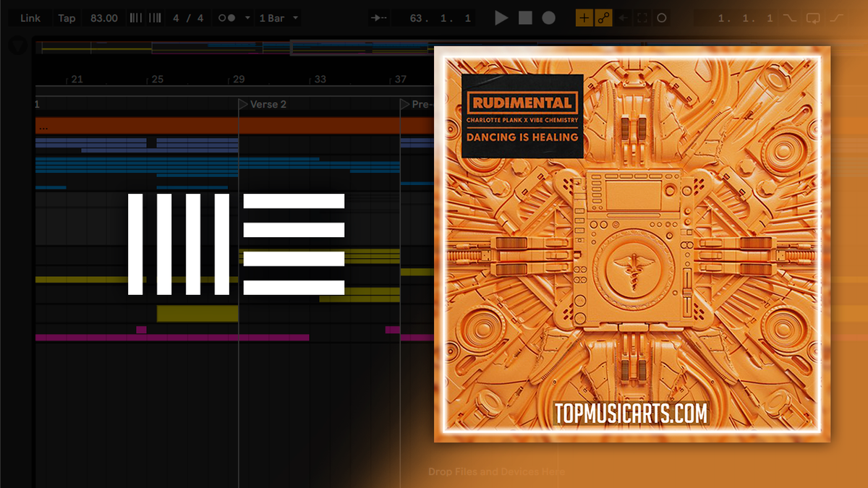
Task: Click the Tap tempo button
Action: click(x=67, y=18)
